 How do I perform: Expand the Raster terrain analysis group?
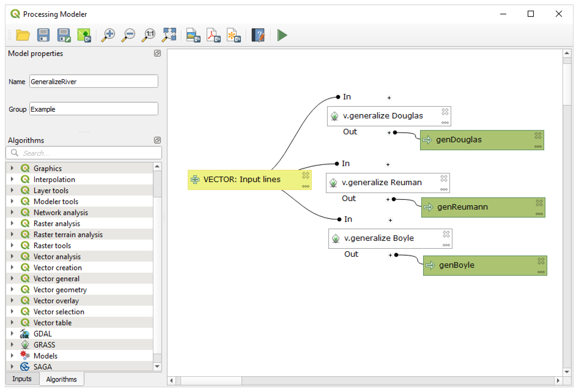point(12,234)
